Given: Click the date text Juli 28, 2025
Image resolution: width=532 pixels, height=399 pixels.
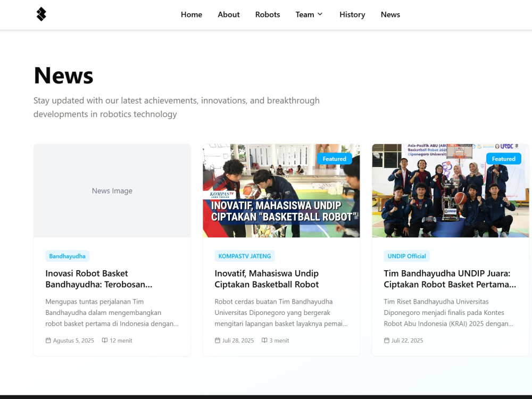Looking at the screenshot, I should (x=238, y=340).
